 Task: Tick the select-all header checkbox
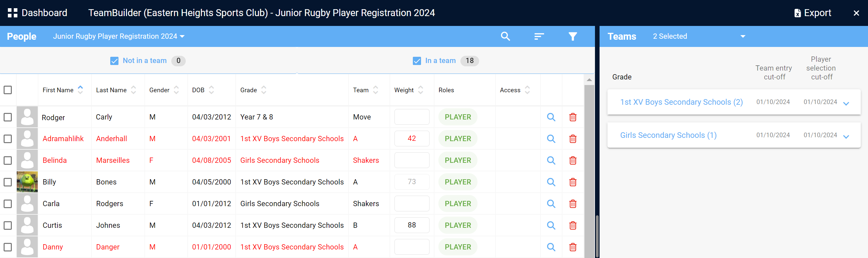[8, 90]
